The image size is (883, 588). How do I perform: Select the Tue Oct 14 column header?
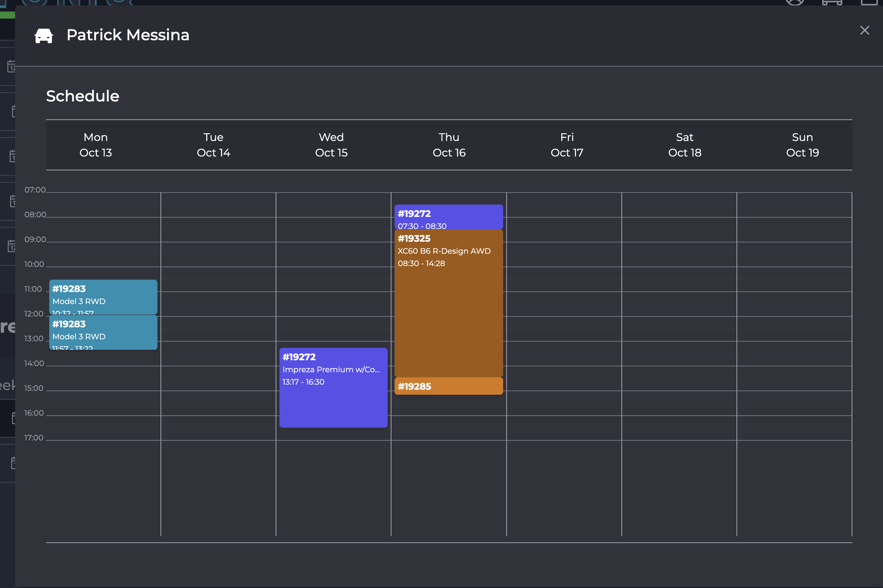tap(213, 145)
